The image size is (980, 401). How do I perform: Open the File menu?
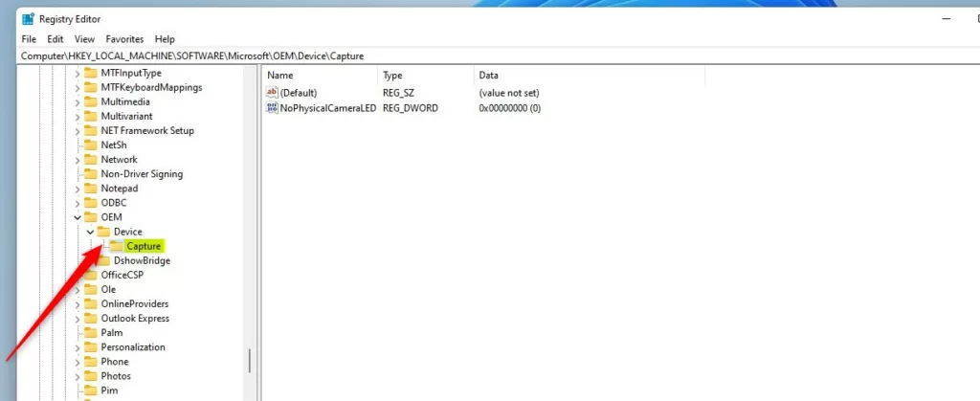click(x=29, y=38)
